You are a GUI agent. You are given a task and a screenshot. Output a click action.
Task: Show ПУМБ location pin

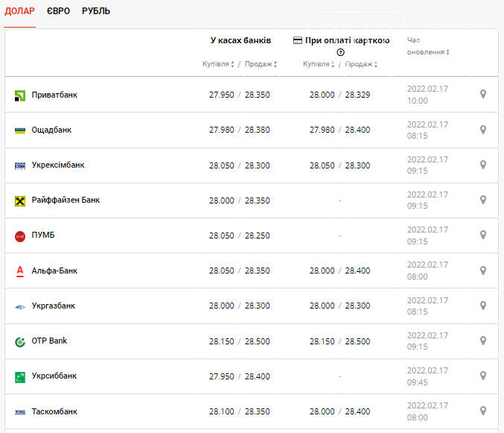(483, 235)
